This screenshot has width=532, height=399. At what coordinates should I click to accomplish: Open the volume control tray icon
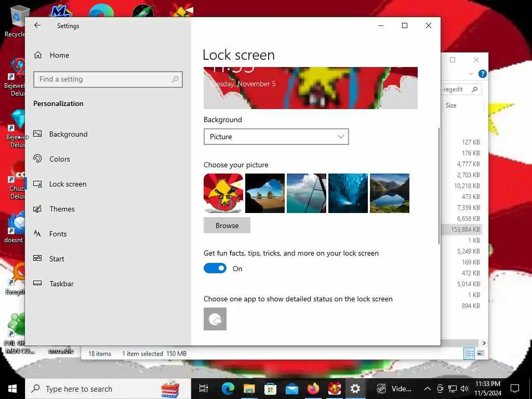464,389
